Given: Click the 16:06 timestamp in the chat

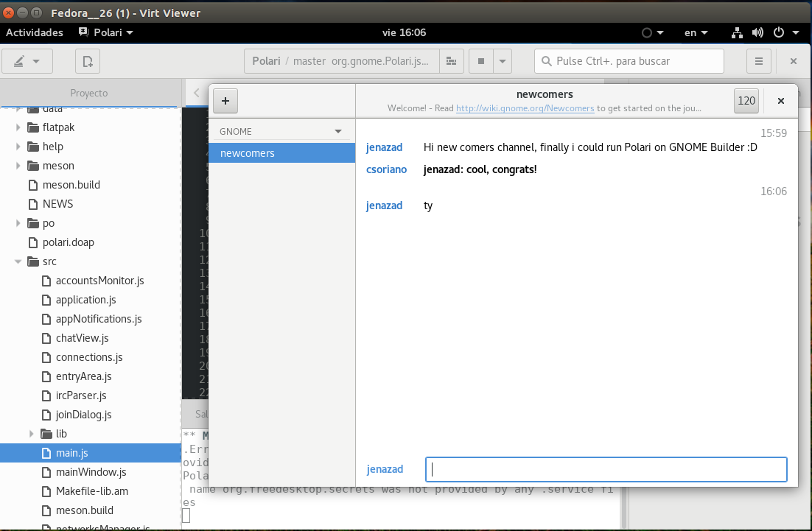Looking at the screenshot, I should pos(773,191).
